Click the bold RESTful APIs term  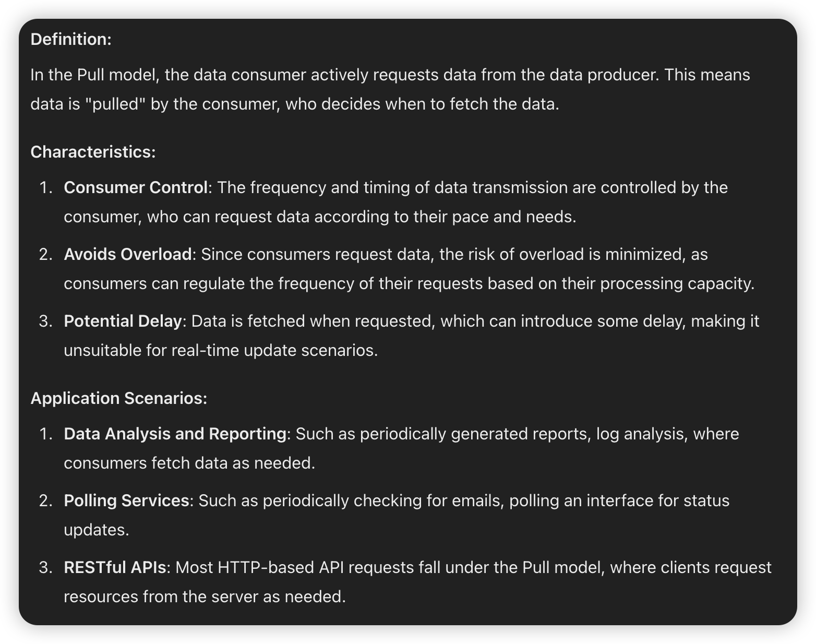(x=115, y=567)
